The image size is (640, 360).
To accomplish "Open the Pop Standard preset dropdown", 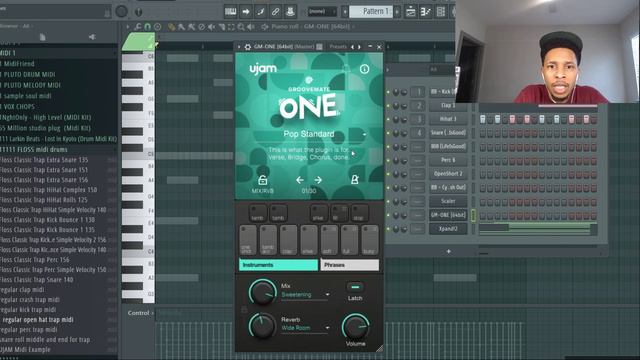I will pos(364,134).
